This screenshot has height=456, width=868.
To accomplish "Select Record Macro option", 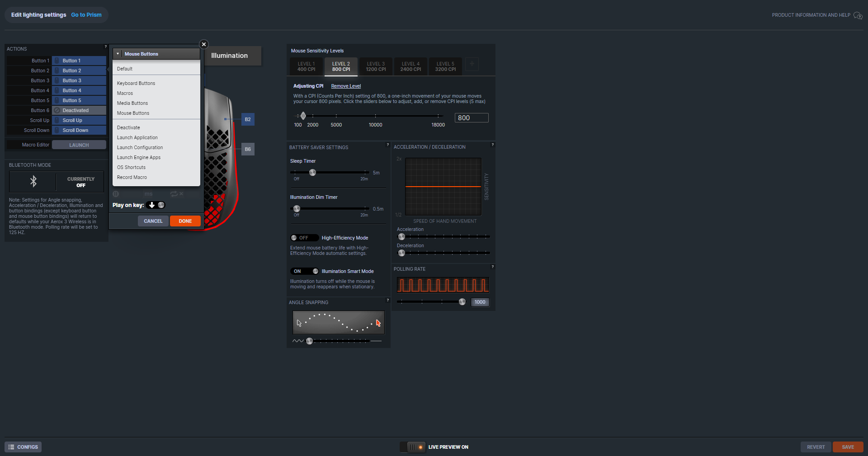I will (156, 177).
